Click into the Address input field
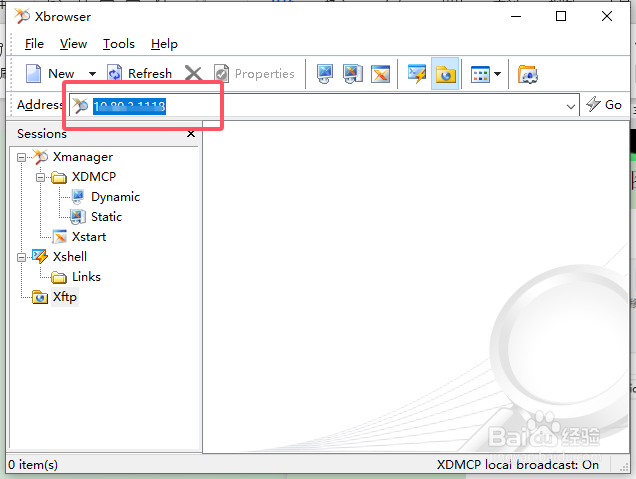The width and height of the screenshot is (636, 479). point(324,105)
